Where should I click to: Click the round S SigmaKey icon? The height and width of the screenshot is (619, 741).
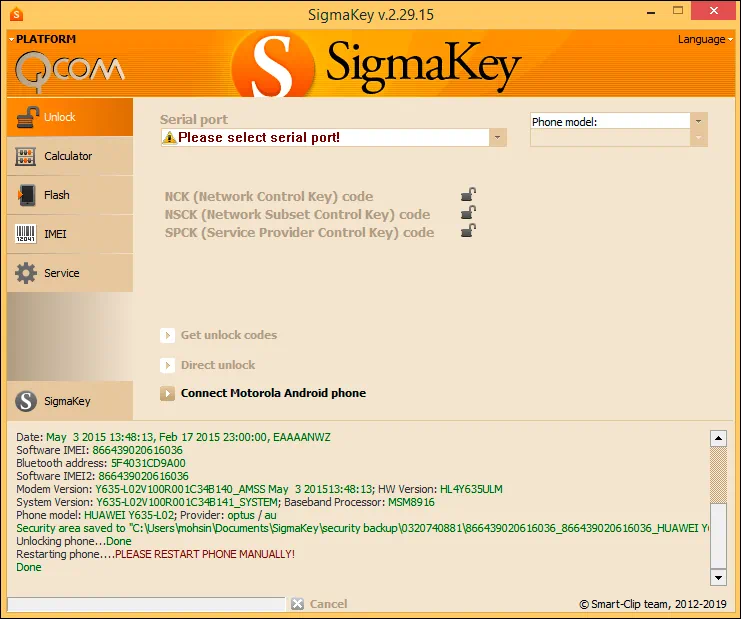pos(26,401)
